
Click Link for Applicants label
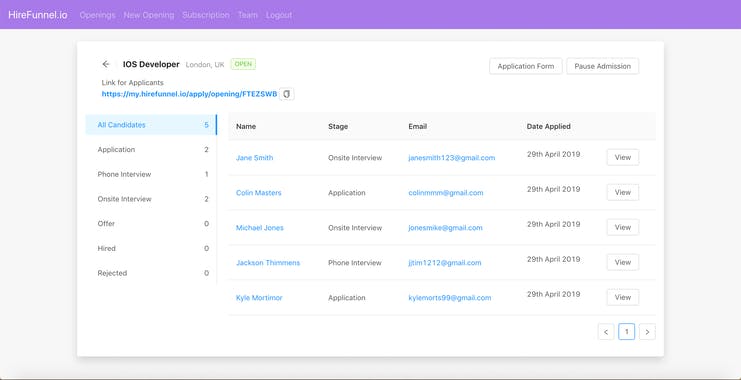coord(133,83)
